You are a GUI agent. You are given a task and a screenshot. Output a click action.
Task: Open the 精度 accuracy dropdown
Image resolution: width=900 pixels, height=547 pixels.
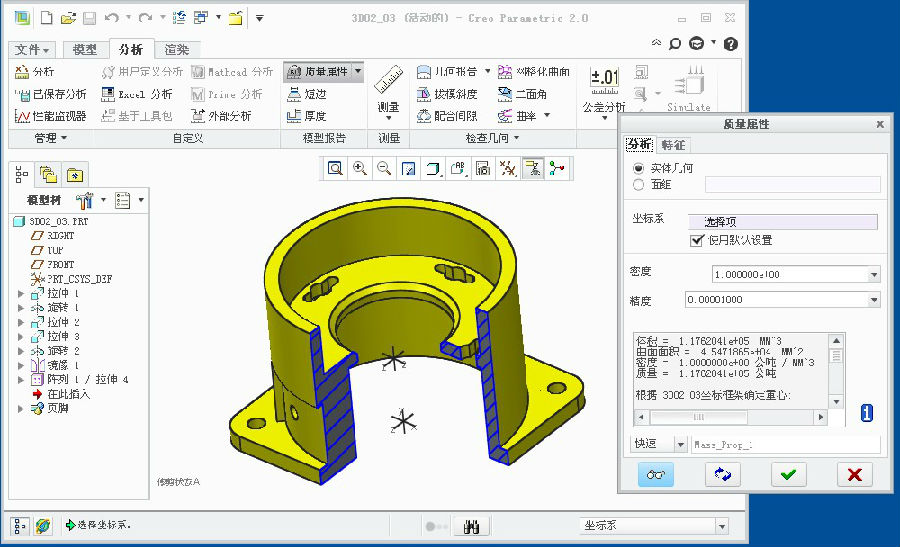874,300
